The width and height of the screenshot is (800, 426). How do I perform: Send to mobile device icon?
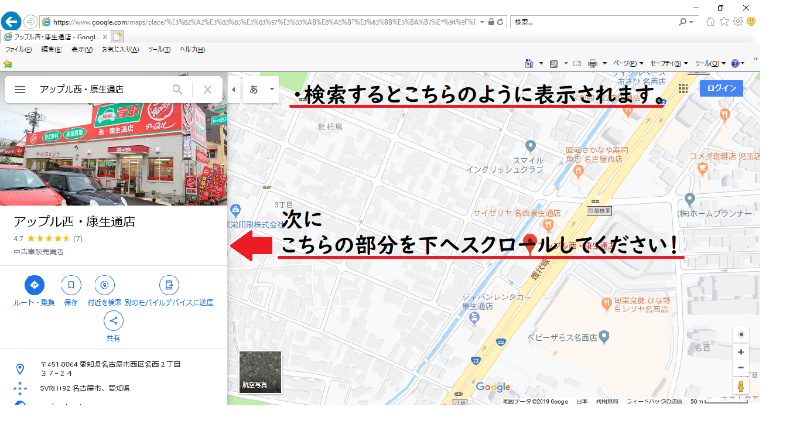coord(169,285)
